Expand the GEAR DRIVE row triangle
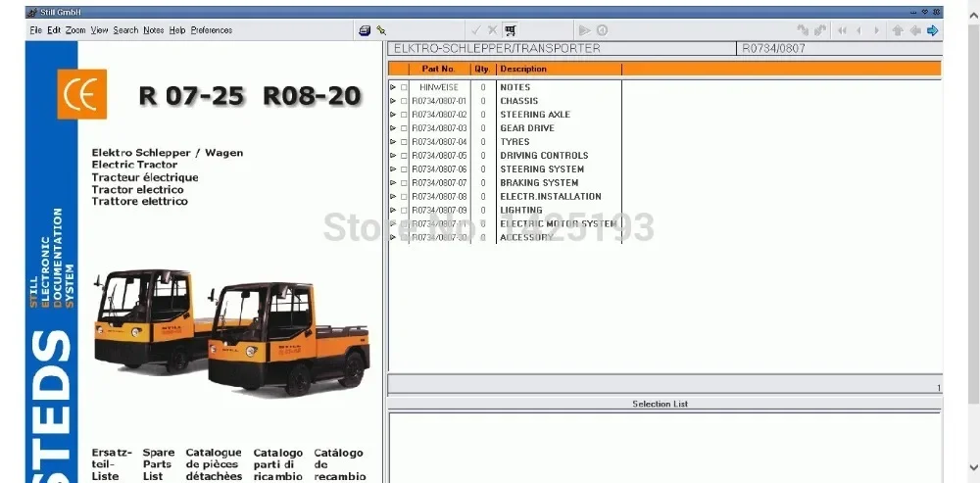Screen dimensions: 980x483 coord(393,128)
